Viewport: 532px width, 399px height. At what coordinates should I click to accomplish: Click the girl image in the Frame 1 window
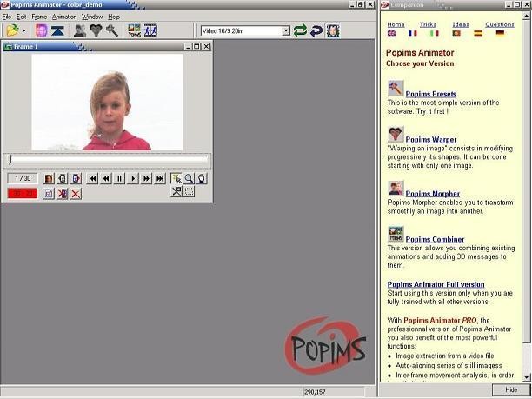[107, 102]
